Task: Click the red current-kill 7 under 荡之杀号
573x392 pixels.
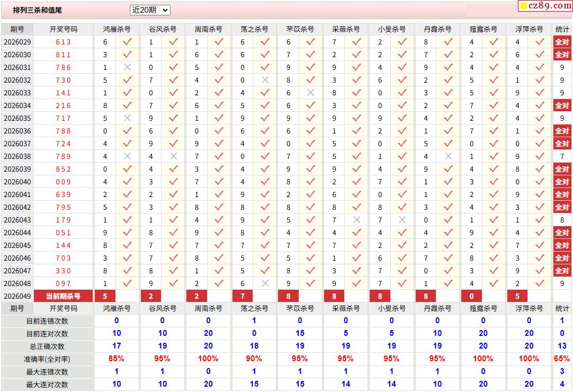Action: point(243,296)
